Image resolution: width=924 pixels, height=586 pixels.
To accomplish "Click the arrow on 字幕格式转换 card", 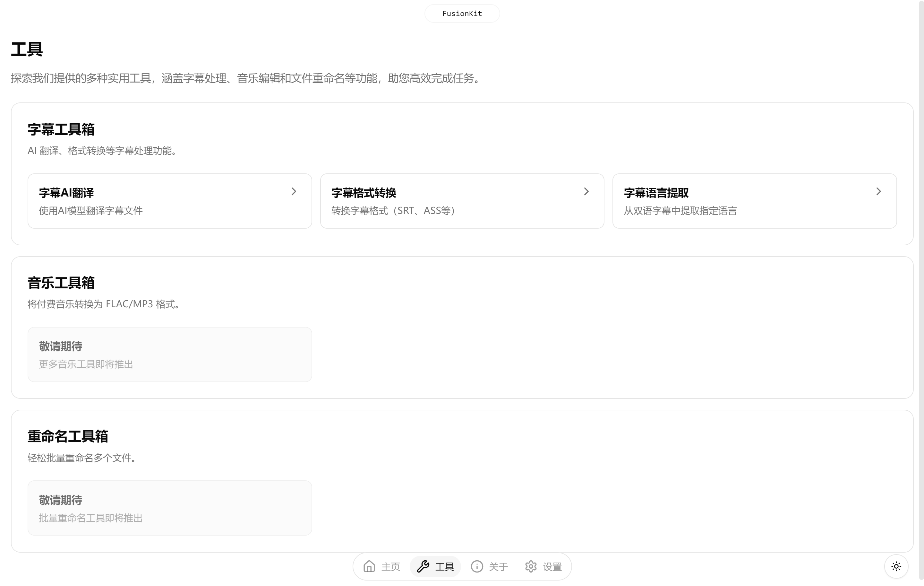I will 586,191.
